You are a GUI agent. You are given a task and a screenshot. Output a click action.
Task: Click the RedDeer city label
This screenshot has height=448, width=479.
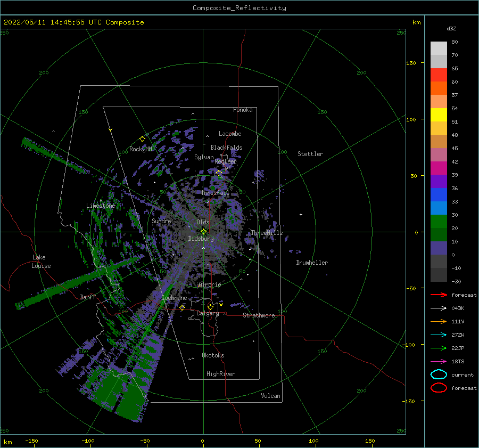[x=226, y=161]
